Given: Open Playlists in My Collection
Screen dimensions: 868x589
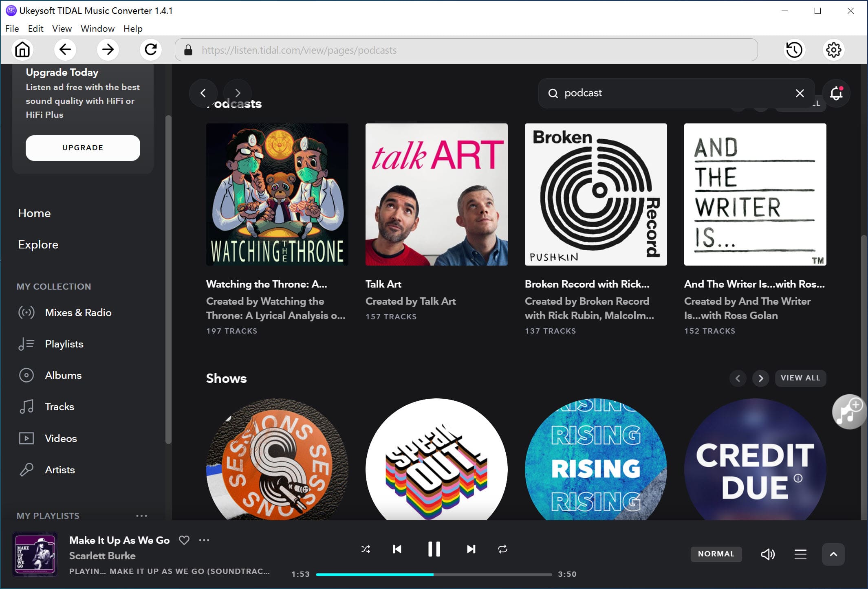Looking at the screenshot, I should pyautogui.click(x=51, y=344).
